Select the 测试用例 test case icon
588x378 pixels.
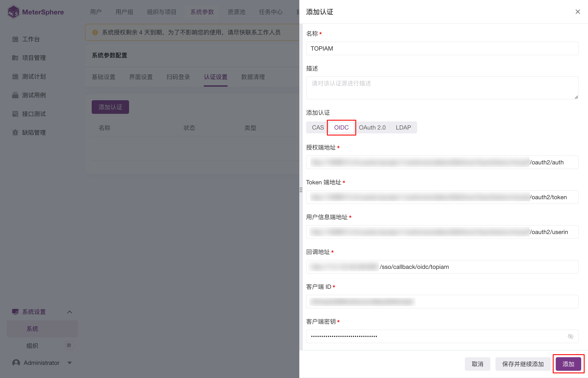pos(15,95)
